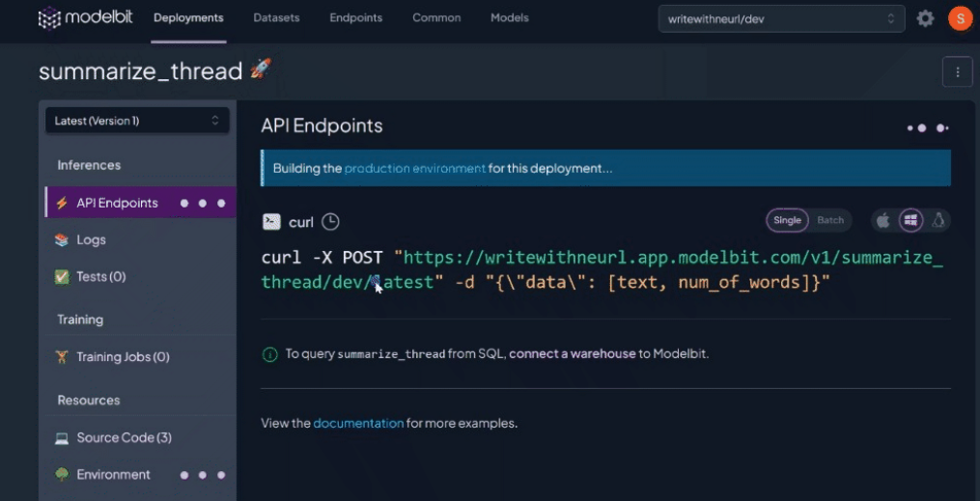Click the rocket icon beside summarize_thread

[x=261, y=69]
